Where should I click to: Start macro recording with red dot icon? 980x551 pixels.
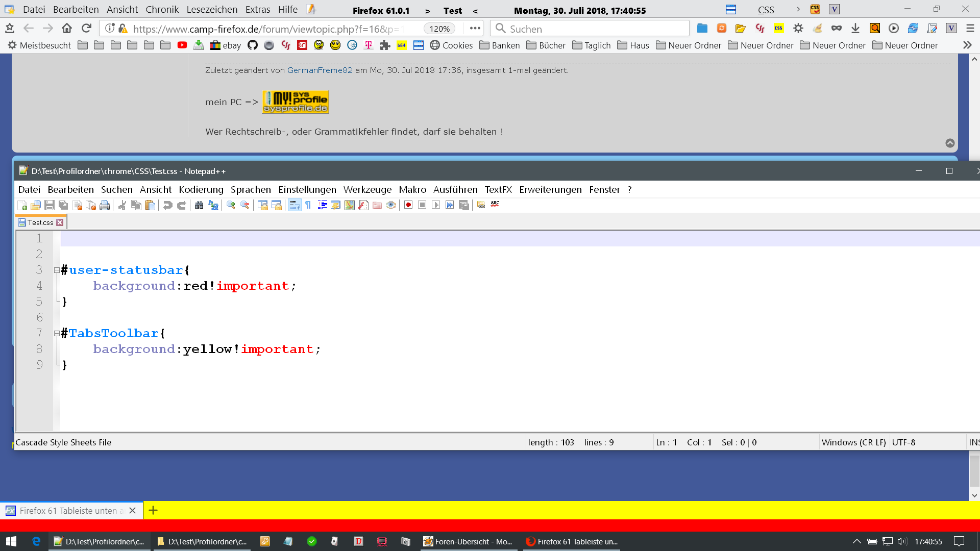(x=408, y=205)
